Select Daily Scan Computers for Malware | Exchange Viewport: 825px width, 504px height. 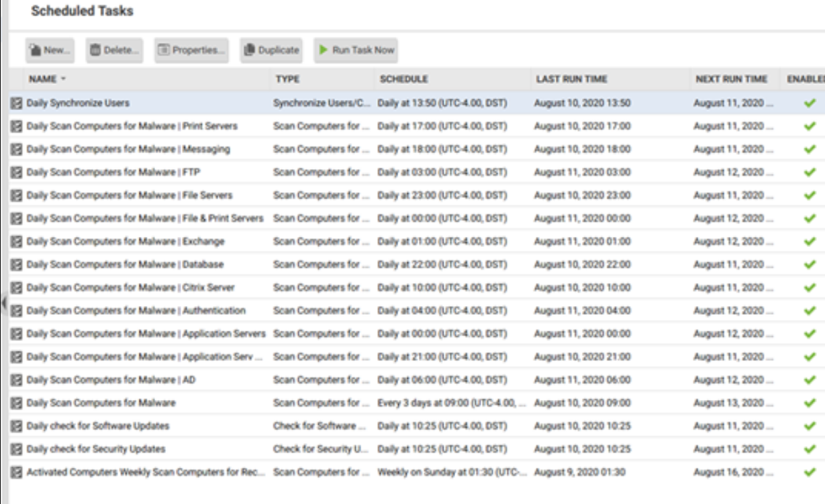(x=126, y=242)
